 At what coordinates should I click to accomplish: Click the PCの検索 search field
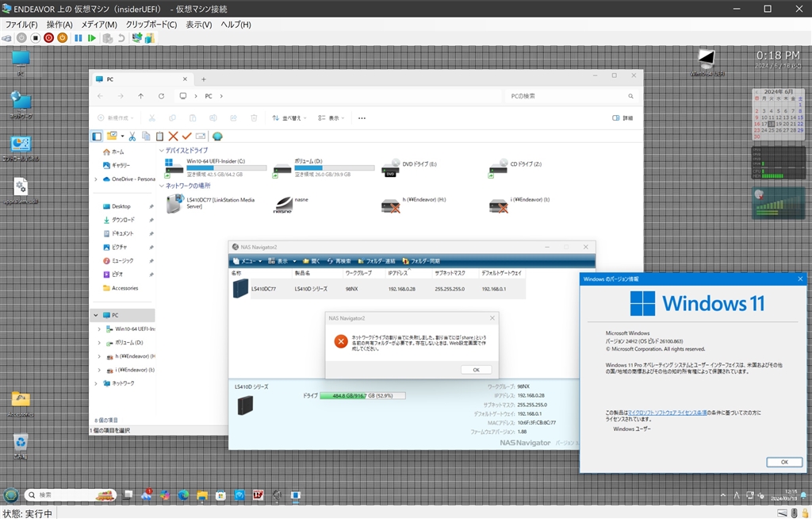click(x=569, y=96)
